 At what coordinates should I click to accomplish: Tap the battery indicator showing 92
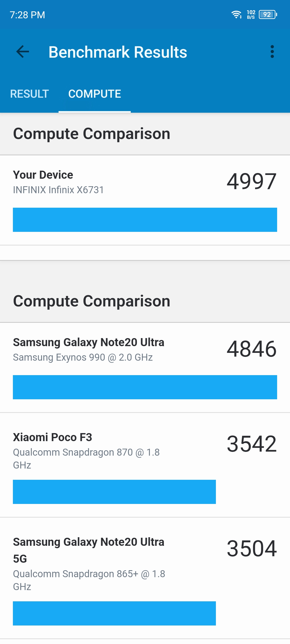click(x=268, y=14)
